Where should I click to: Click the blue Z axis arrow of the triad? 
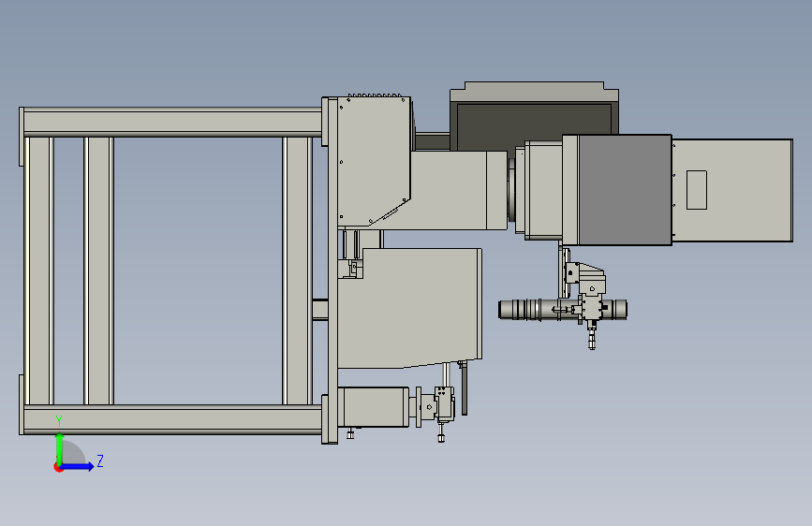78,466
